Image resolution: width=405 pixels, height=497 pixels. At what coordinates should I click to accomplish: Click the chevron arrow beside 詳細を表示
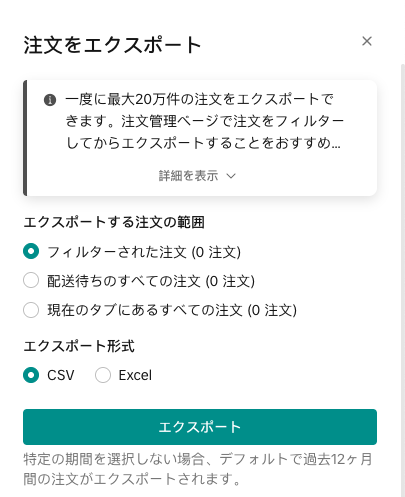point(231,176)
